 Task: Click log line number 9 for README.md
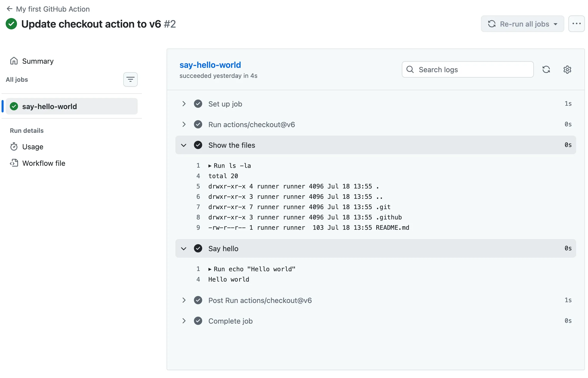click(198, 227)
